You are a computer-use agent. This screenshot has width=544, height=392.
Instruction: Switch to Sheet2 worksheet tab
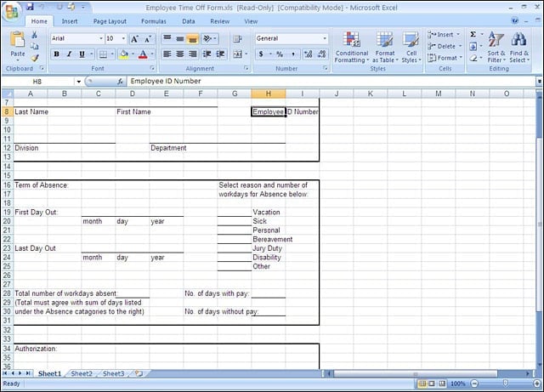click(82, 373)
